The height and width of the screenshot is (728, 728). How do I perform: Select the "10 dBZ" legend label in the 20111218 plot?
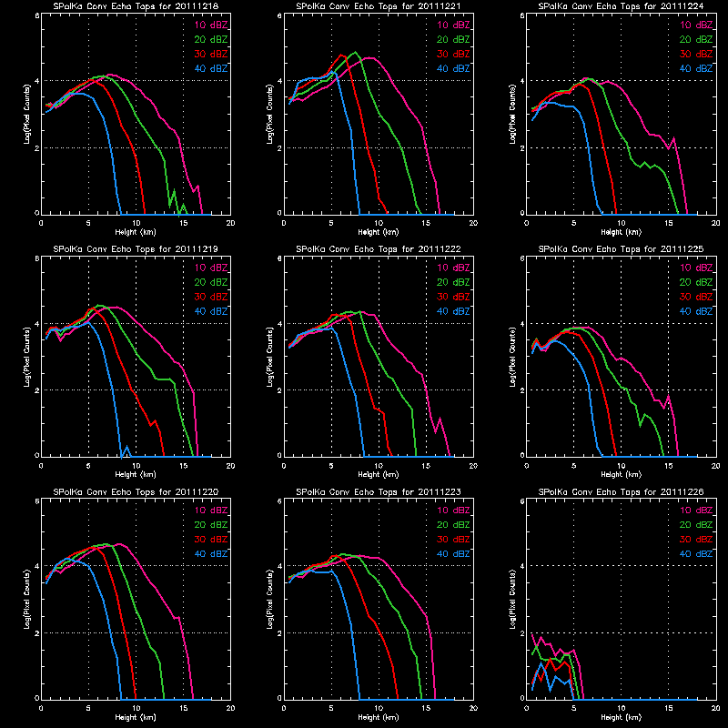pyautogui.click(x=211, y=25)
